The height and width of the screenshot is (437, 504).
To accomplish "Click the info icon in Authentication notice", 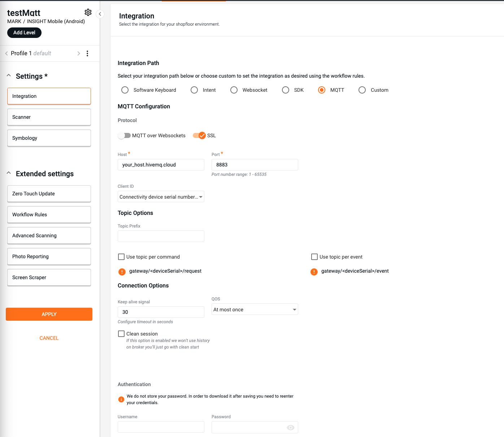I will click(x=121, y=399).
